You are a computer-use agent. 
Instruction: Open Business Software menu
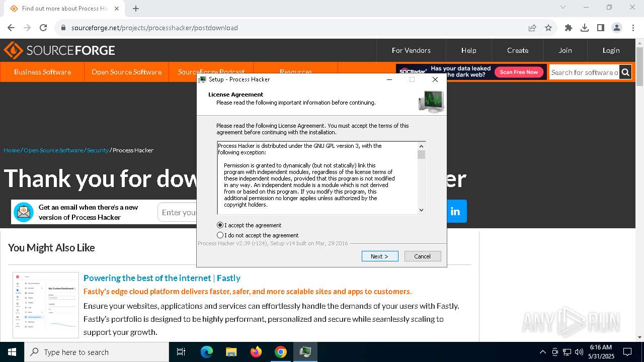42,72
